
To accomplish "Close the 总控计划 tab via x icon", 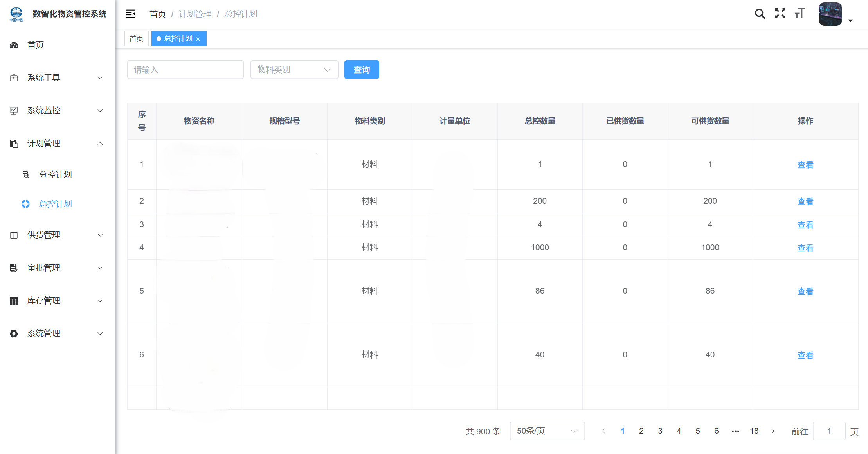I will coord(198,39).
